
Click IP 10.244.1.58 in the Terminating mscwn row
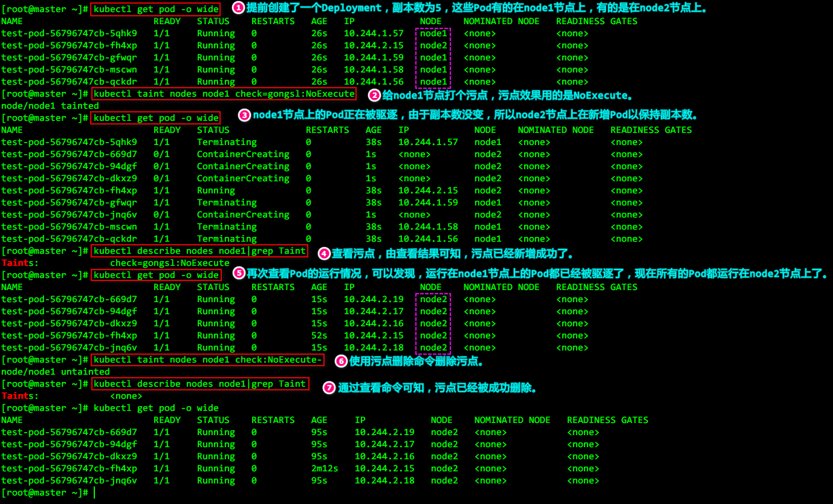point(428,227)
